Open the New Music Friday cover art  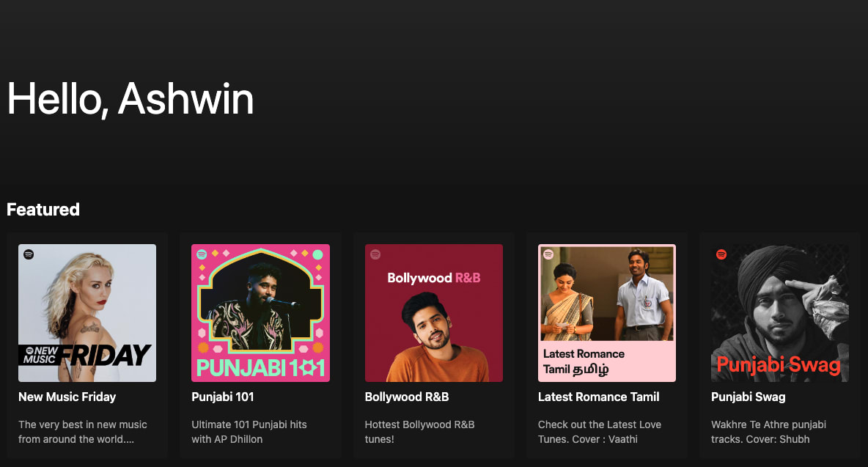(87, 313)
